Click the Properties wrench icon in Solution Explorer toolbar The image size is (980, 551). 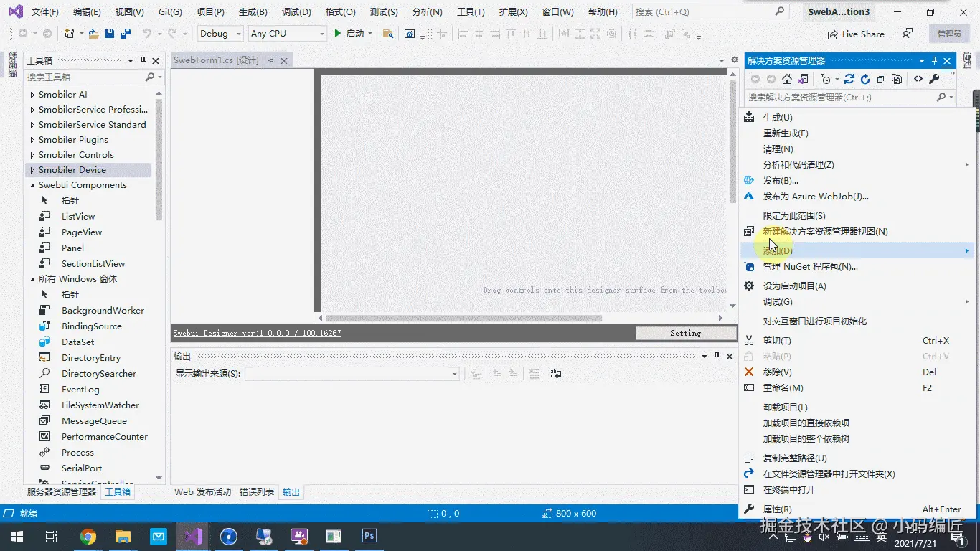pos(934,80)
